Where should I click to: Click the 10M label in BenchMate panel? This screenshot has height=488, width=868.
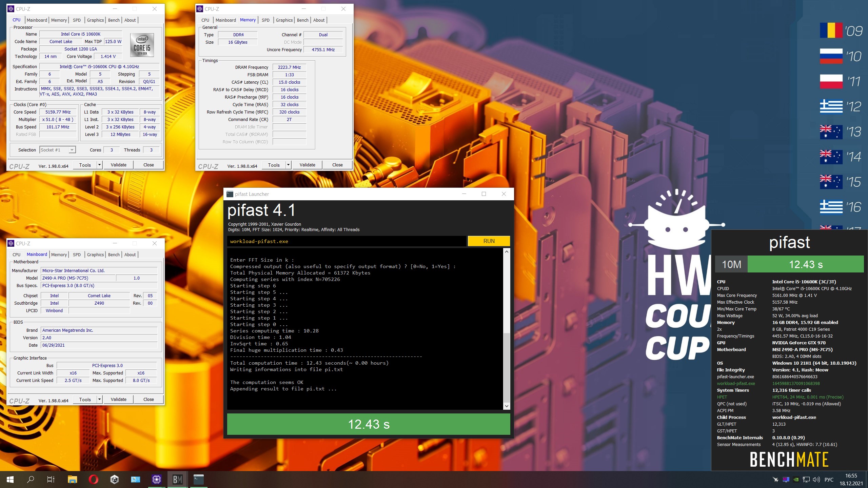[x=731, y=264]
